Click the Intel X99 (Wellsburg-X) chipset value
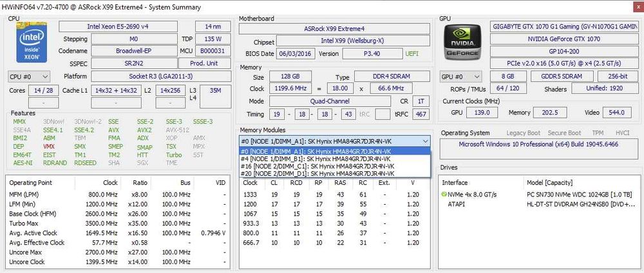 point(353,41)
